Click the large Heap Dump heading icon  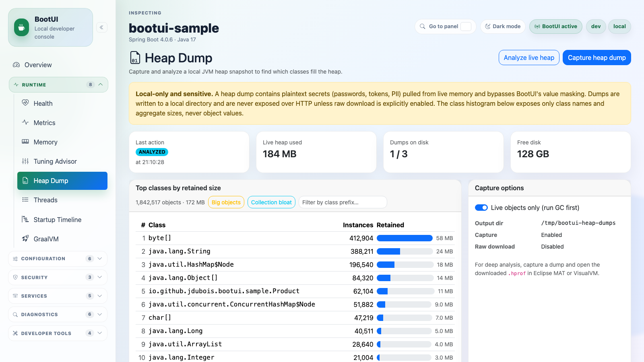(135, 58)
